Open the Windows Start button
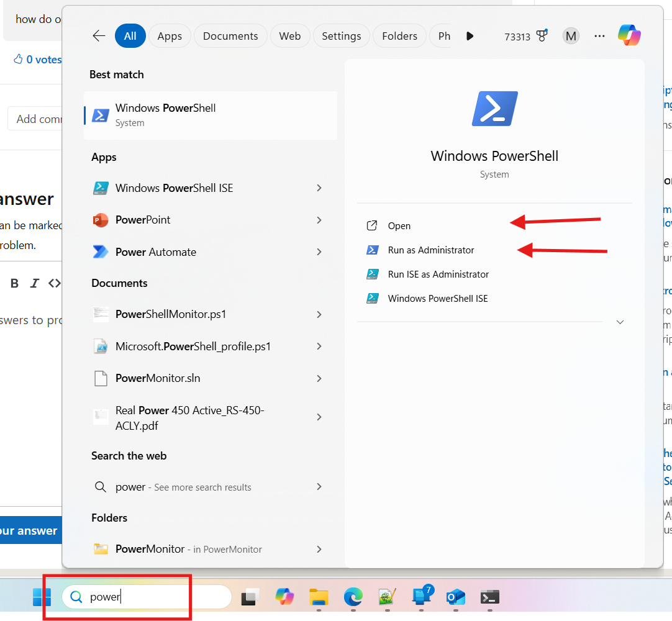The width and height of the screenshot is (672, 621). point(42,597)
